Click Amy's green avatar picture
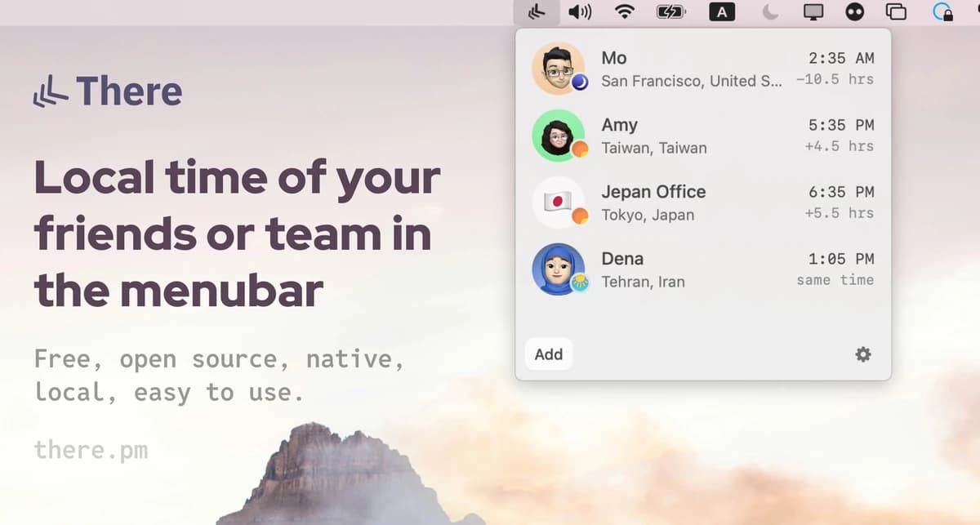 558,135
